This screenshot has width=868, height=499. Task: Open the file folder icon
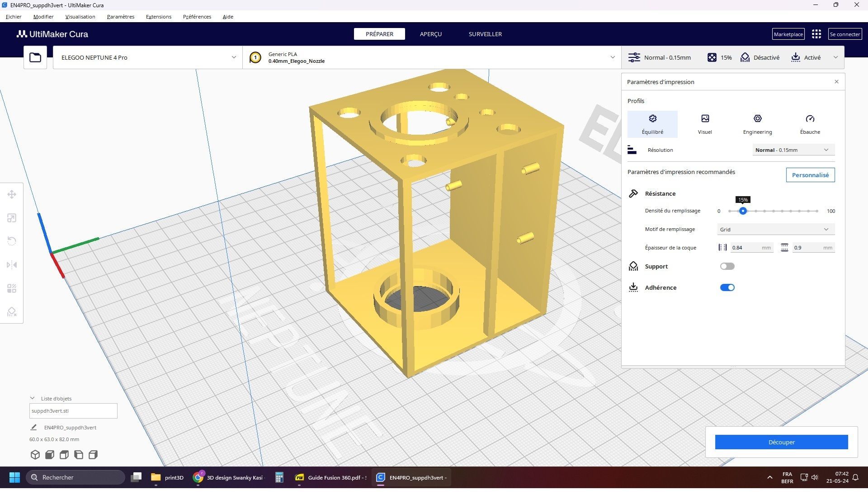pyautogui.click(x=35, y=57)
